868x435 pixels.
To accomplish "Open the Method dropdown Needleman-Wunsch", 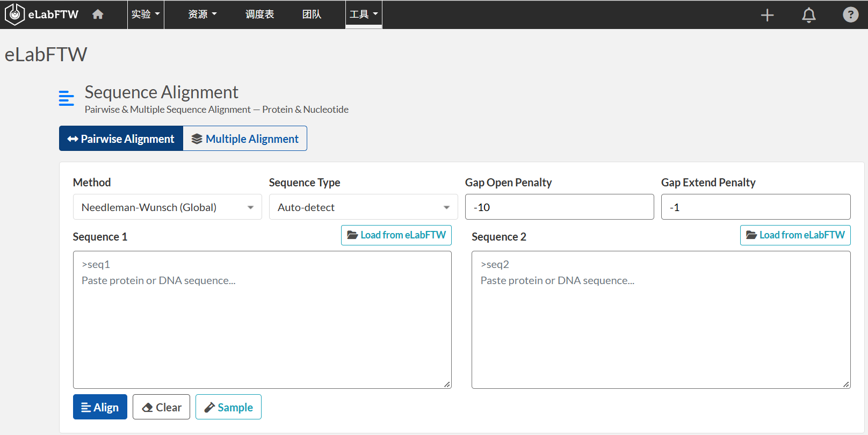I will click(168, 207).
